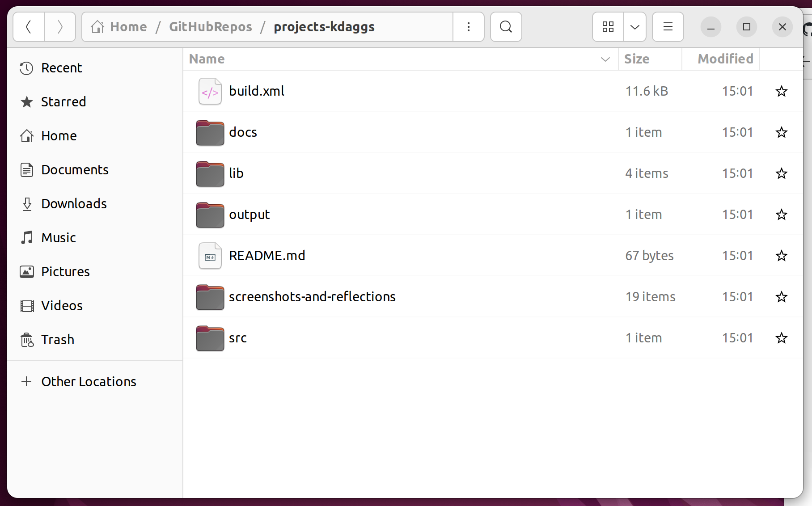Image resolution: width=812 pixels, height=506 pixels.
Task: Open Trash in the sidebar
Action: pos(95,340)
